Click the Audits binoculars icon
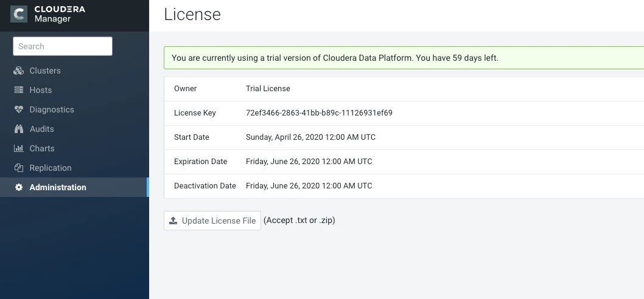The image size is (644, 299). (18, 129)
